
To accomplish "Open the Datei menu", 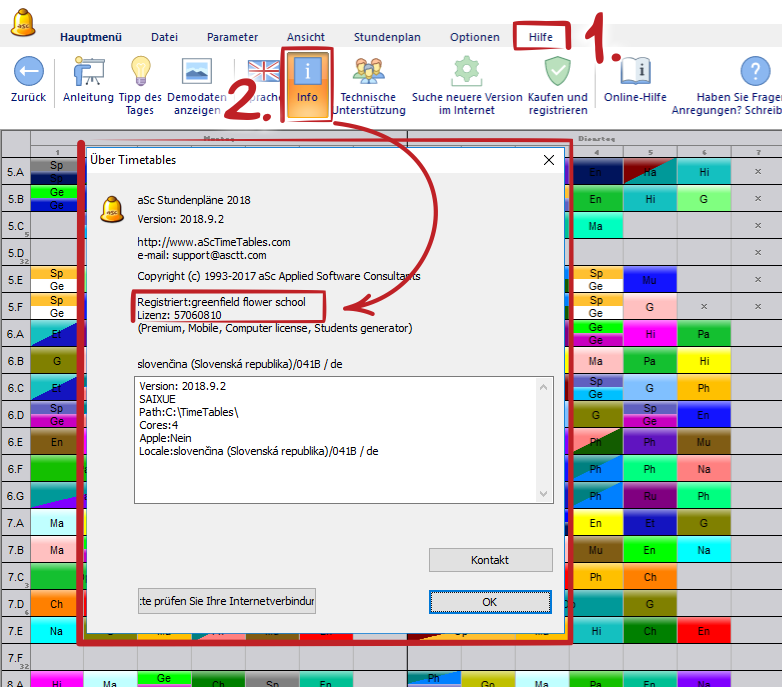I will pyautogui.click(x=165, y=37).
